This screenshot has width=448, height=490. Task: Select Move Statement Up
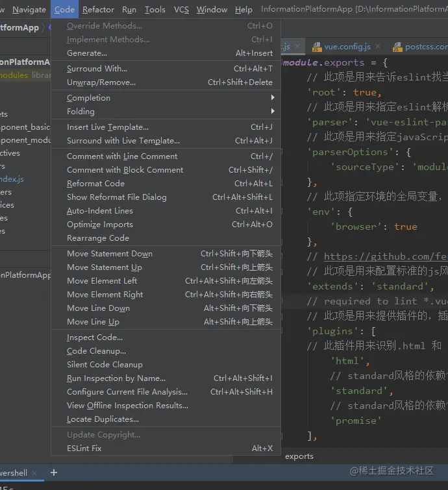tap(166, 267)
